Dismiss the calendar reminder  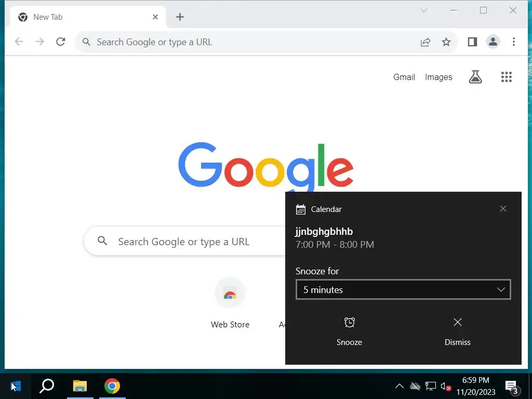point(457,332)
